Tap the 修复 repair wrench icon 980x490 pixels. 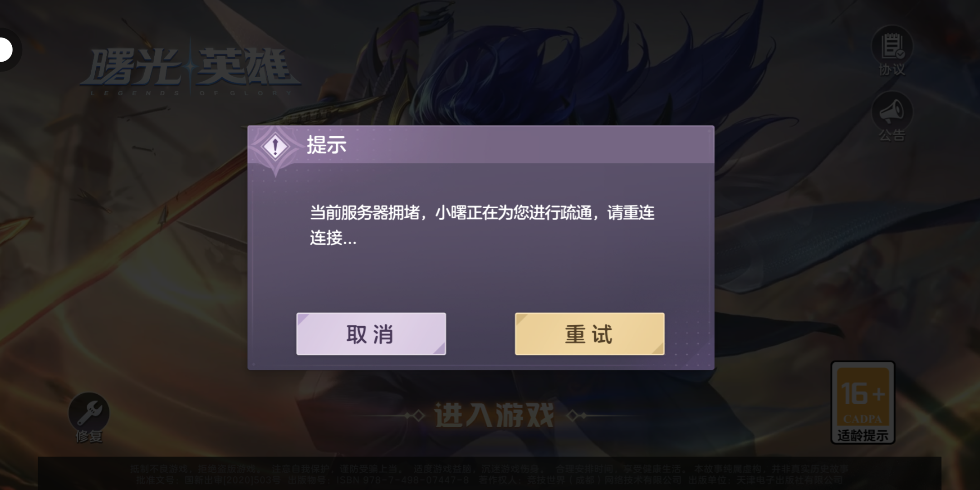tap(89, 412)
